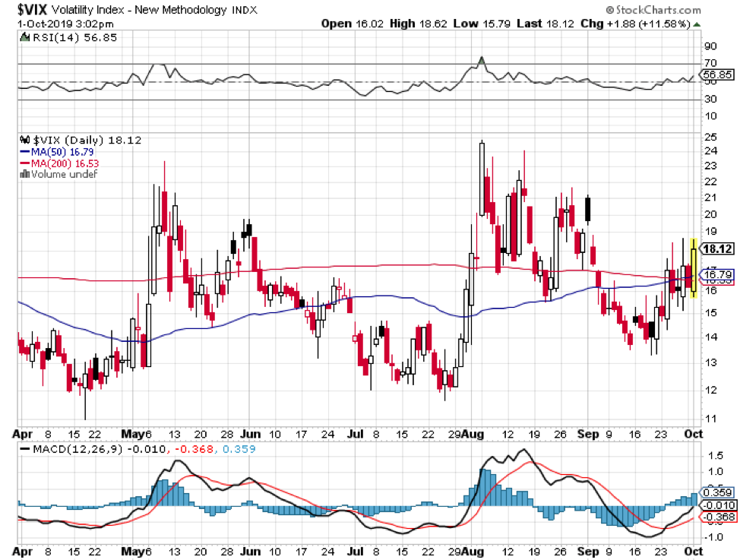Click the volume bars icon in the legend
Image resolution: width=740 pixels, height=560 pixels.
coord(24,174)
